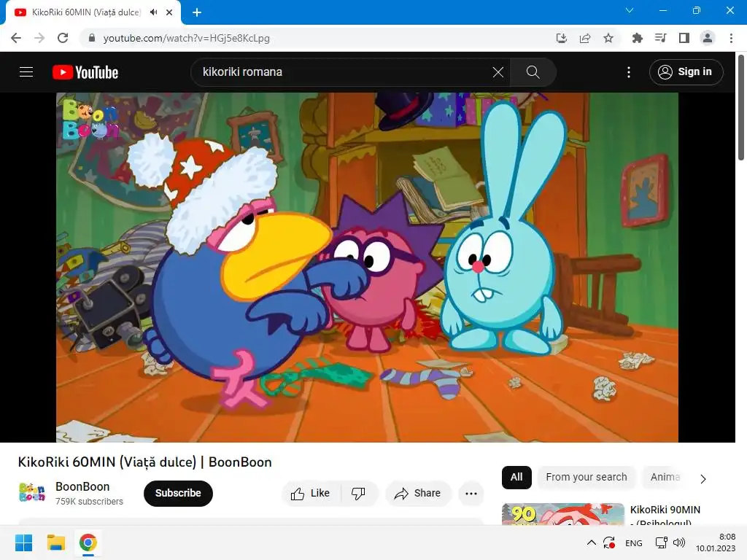Go forward in browser history
Viewport: 747px width, 560px height.
tap(39, 38)
